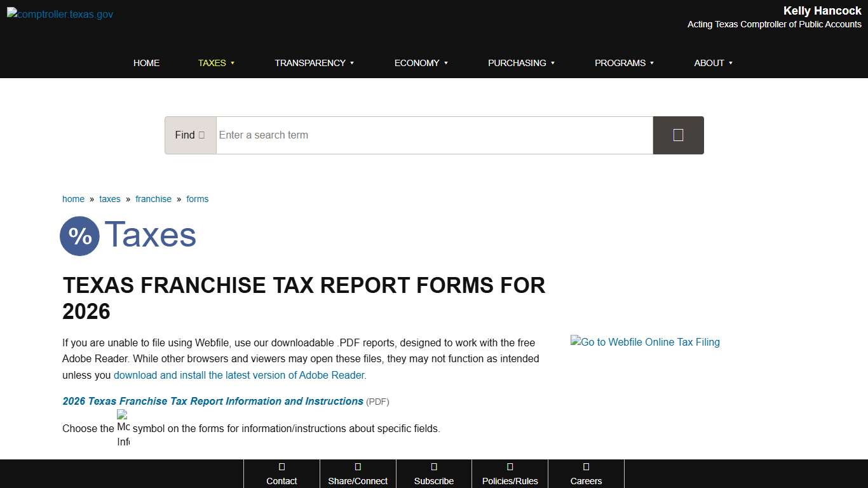Image resolution: width=868 pixels, height=488 pixels.
Task: Click the search magnifier button
Action: [678, 135]
